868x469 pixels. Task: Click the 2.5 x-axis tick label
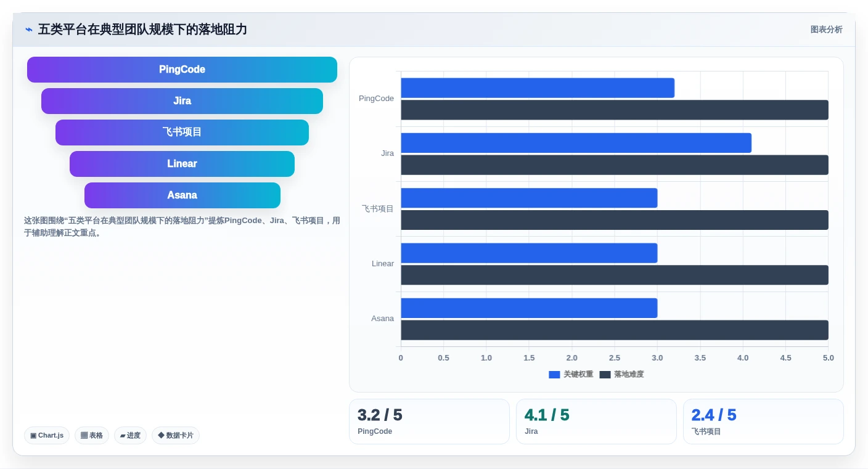coord(615,358)
